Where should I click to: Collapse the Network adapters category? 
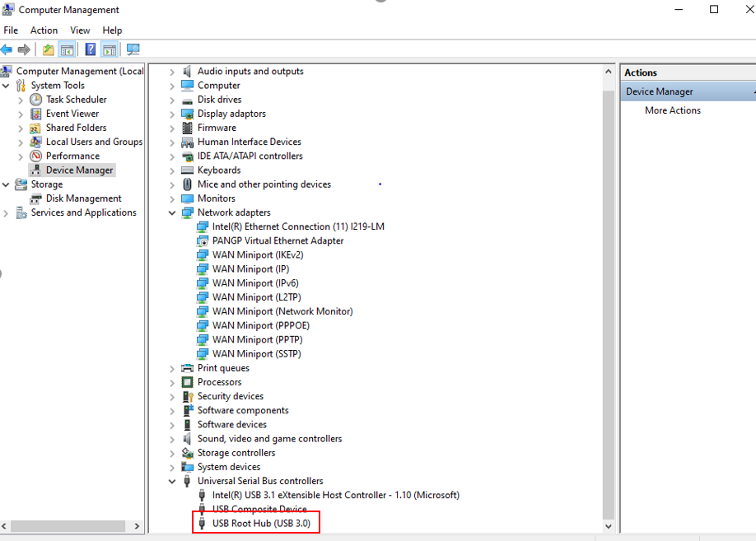pyautogui.click(x=171, y=213)
